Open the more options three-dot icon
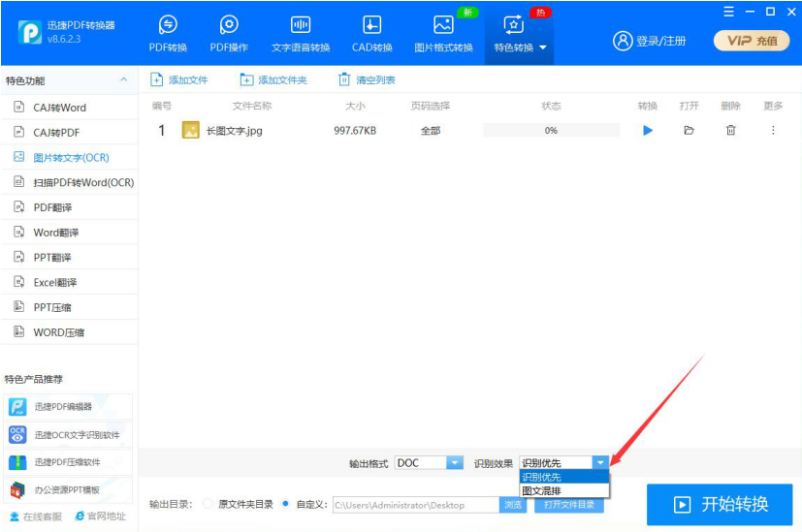This screenshot has width=802, height=532. point(773,130)
